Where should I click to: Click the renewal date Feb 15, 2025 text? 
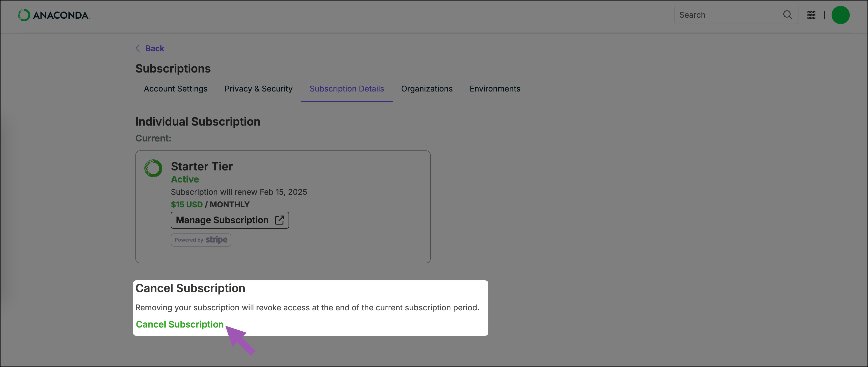283,192
